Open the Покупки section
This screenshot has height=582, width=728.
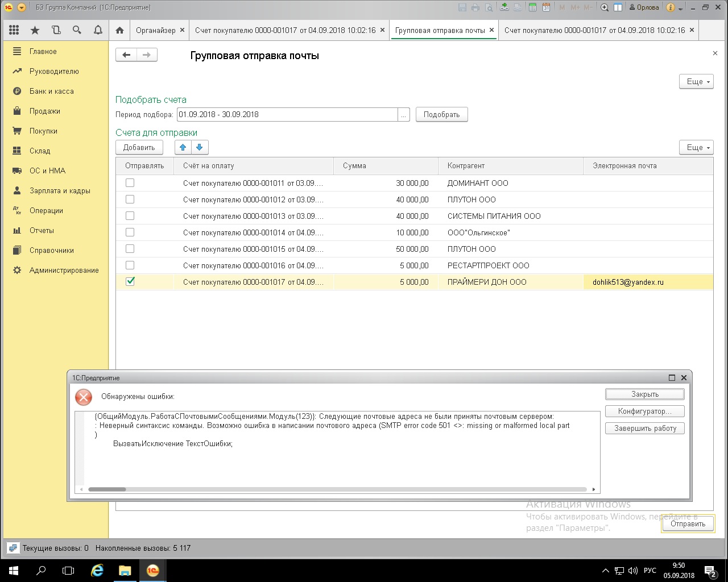[x=44, y=131]
